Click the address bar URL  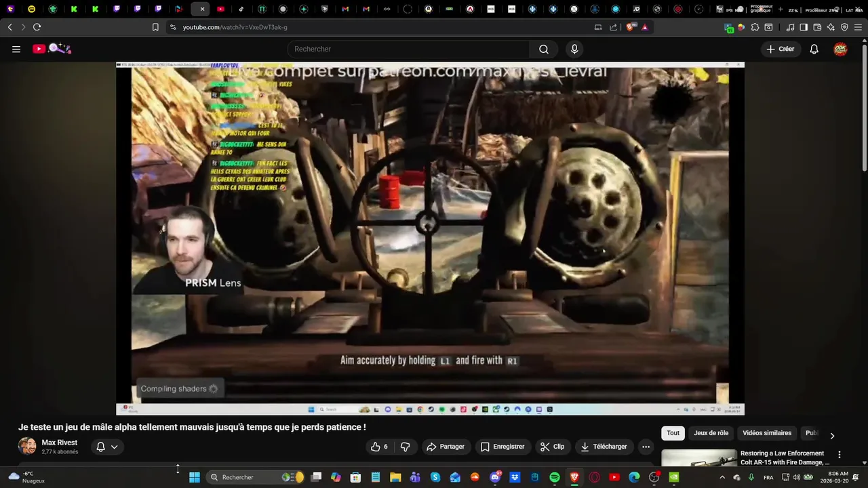(235, 27)
